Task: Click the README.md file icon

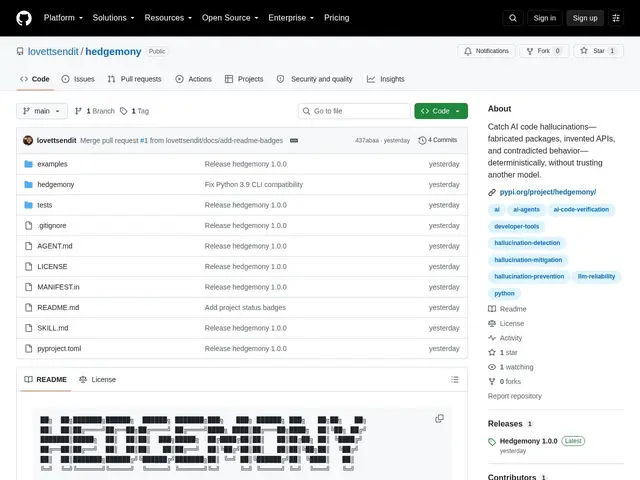Action: 29,307
